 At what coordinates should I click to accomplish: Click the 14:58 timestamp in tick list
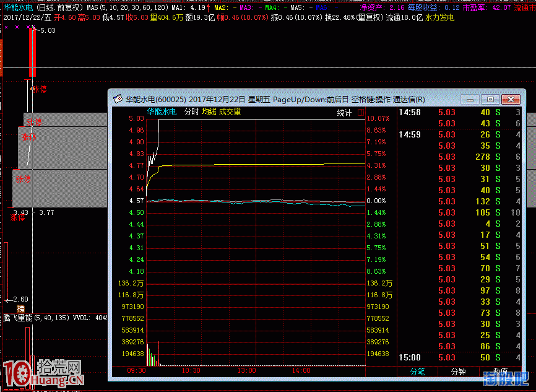point(410,112)
